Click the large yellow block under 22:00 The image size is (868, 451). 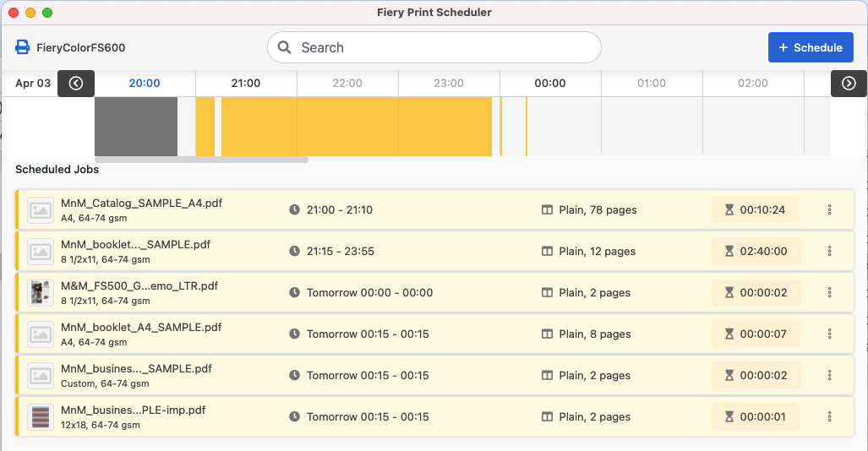[357, 126]
